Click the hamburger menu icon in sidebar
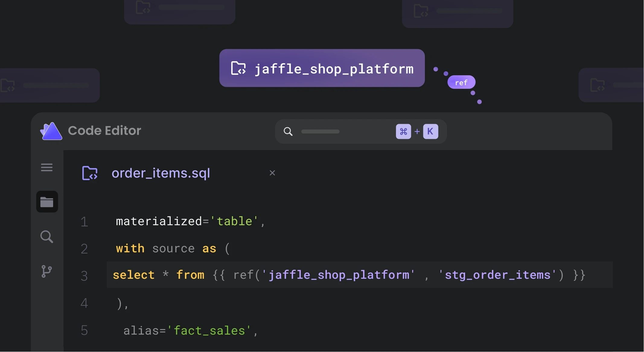The image size is (644, 352). 47,167
